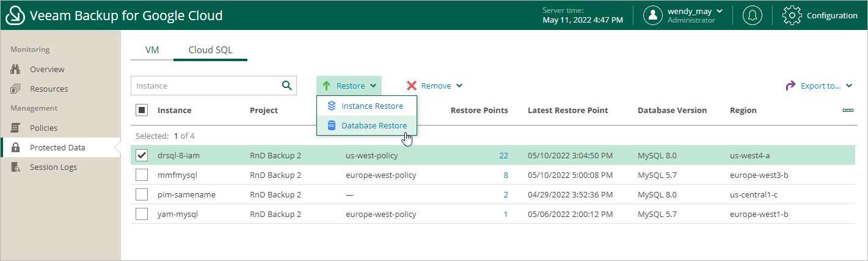Sort by Restore Points column header
The height and width of the screenshot is (261, 868).
480,111
